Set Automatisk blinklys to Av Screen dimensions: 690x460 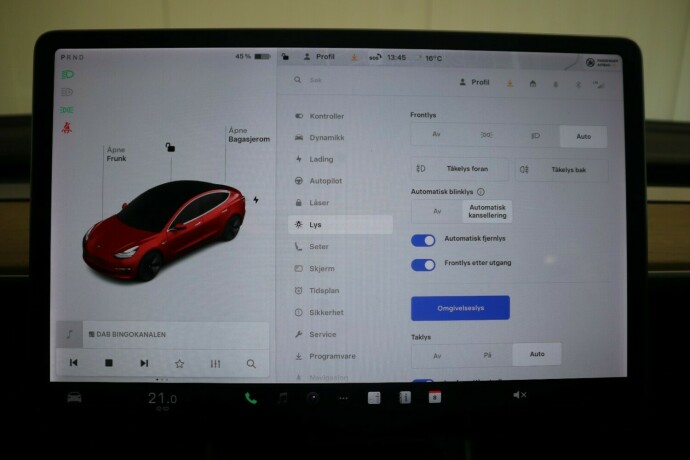[x=437, y=211]
